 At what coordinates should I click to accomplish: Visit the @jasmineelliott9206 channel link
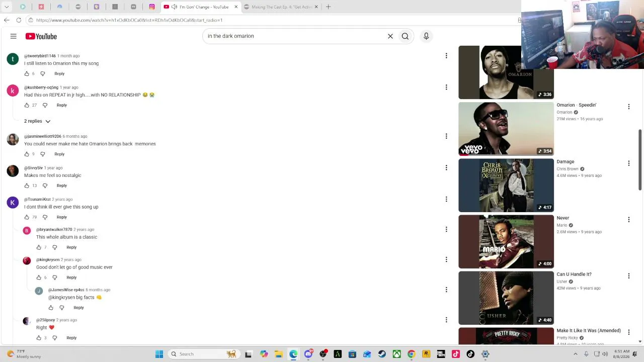43,136
